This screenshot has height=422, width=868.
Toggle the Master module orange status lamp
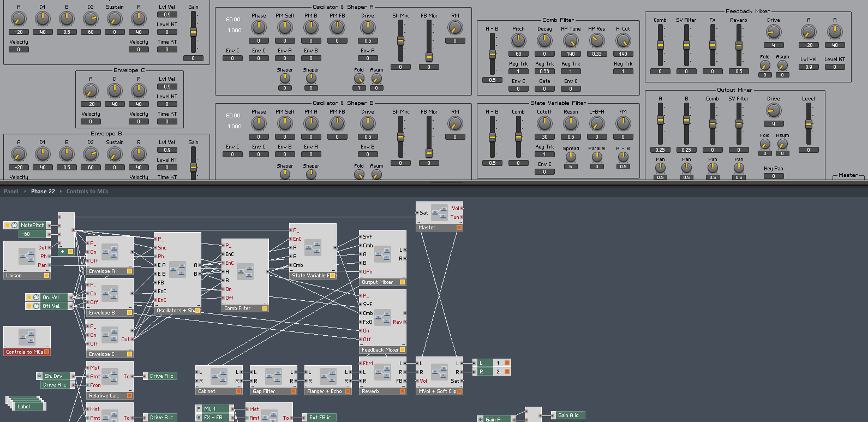pos(459,227)
